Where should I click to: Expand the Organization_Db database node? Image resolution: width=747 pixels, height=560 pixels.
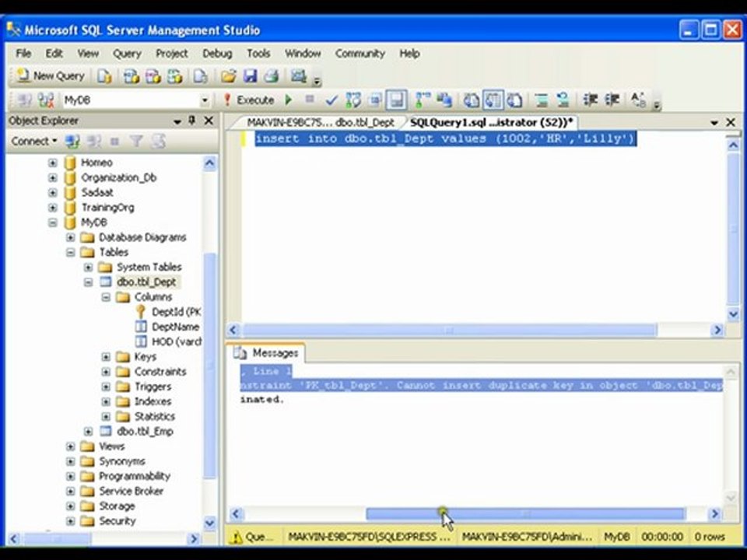52,177
